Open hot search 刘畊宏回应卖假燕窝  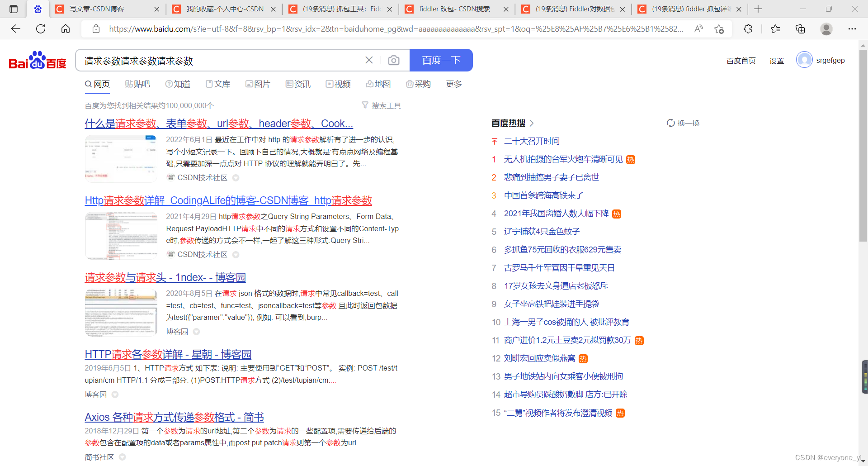tap(539, 358)
